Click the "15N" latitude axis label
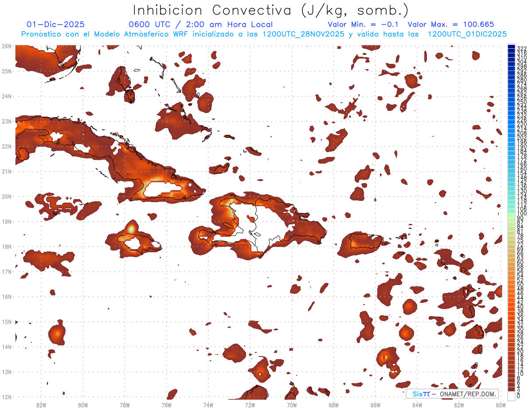This screenshot has width=532, height=411. coord(6,321)
